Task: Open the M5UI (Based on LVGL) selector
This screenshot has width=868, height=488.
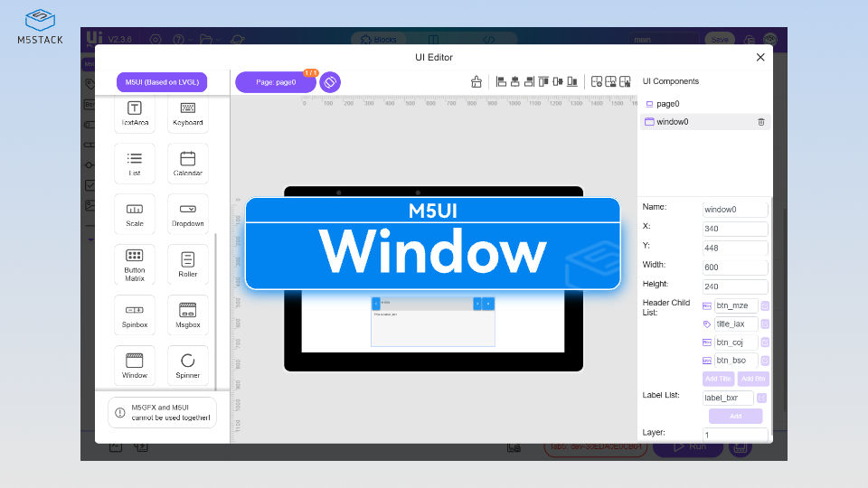Action: [161, 82]
